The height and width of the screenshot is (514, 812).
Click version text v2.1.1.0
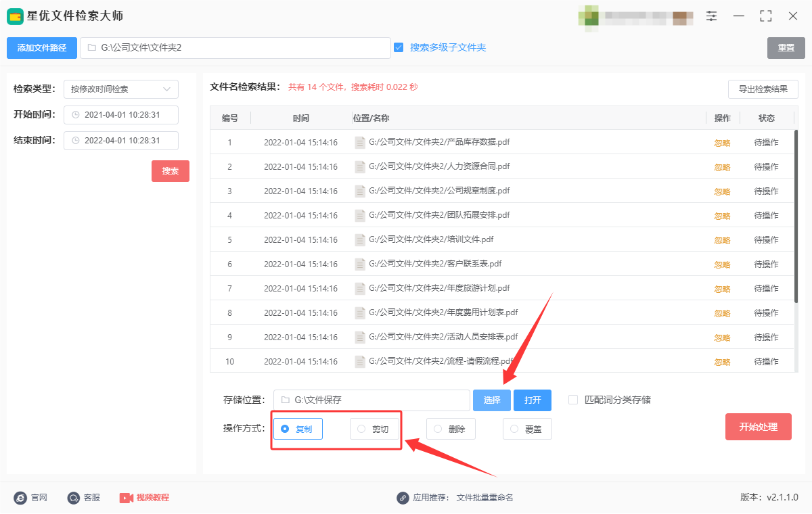pyautogui.click(x=782, y=498)
